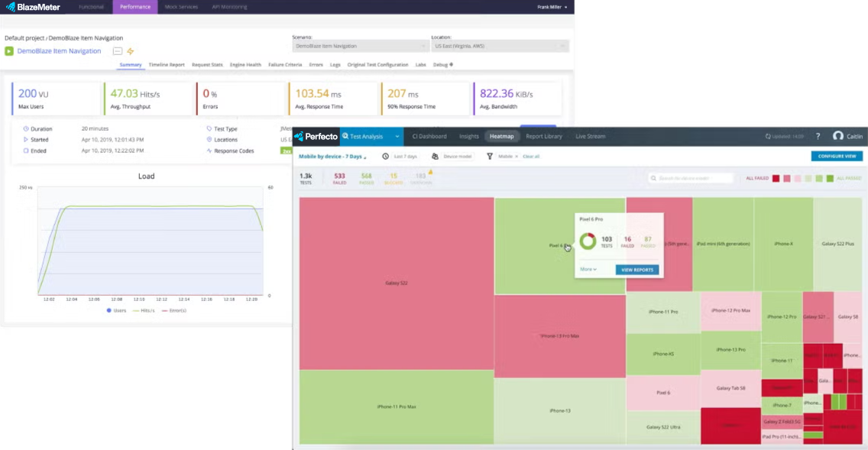Image resolution: width=868 pixels, height=450 pixels.
Task: Open the Test Analysis dropdown in Perfecto
Action: coord(371,136)
